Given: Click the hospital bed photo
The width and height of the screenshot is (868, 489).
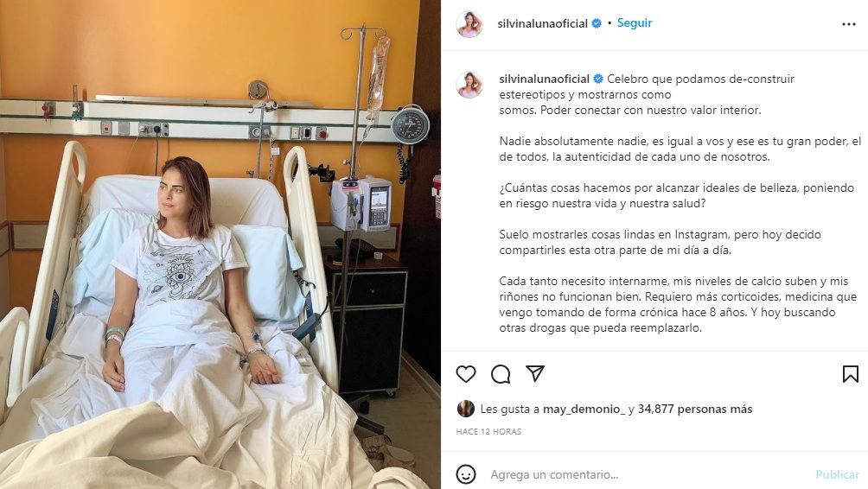Looking at the screenshot, I should click(x=220, y=244).
